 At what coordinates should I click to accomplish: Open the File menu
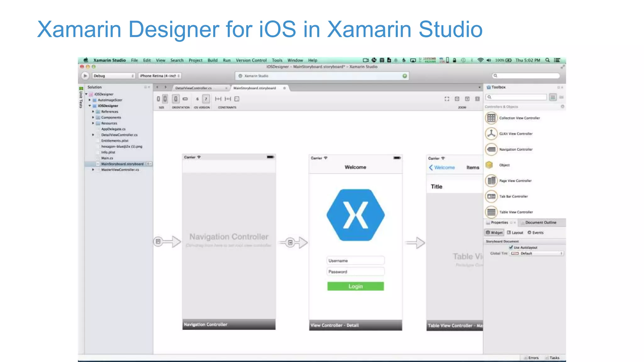(x=135, y=60)
